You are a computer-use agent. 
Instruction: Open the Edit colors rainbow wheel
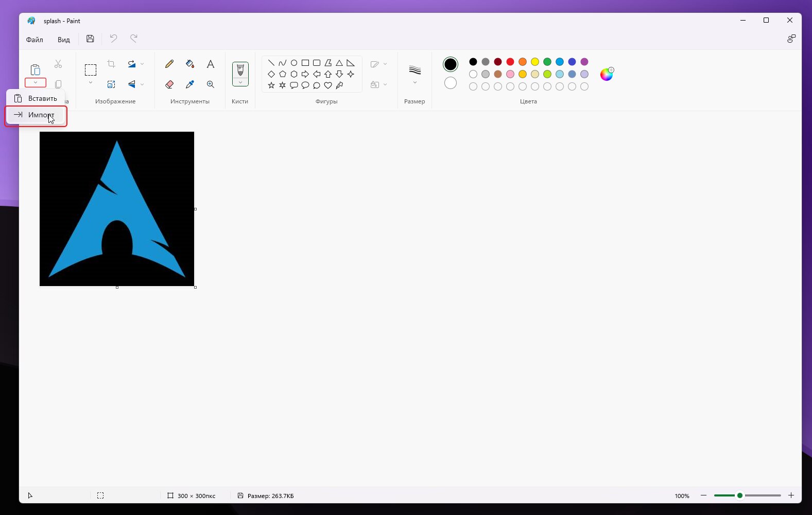click(607, 74)
